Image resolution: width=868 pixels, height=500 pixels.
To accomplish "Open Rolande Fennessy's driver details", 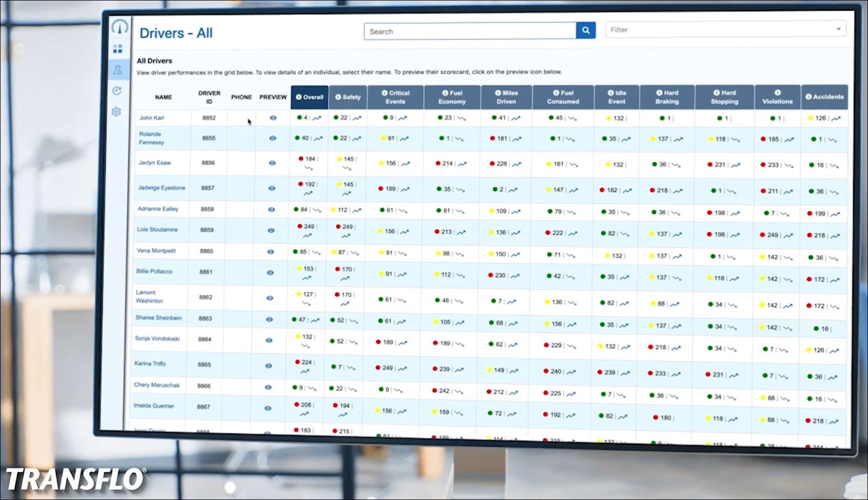I will tap(151, 138).
